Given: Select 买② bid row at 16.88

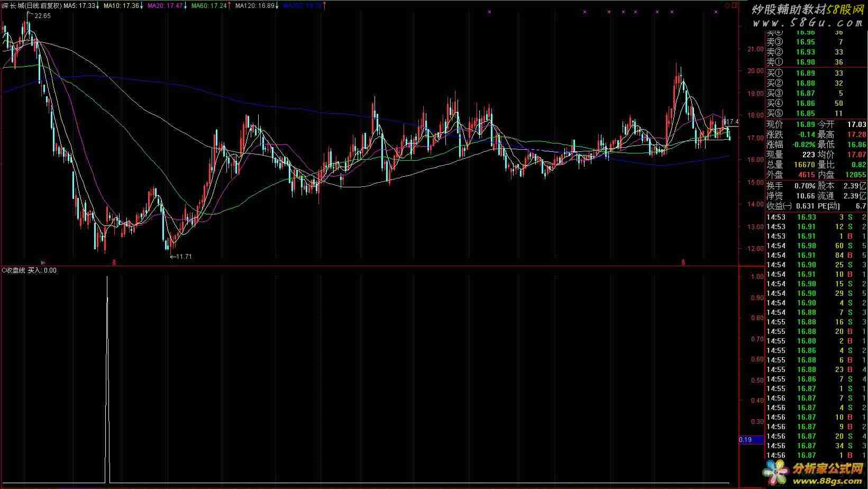Looking at the screenshot, I should point(817,83).
